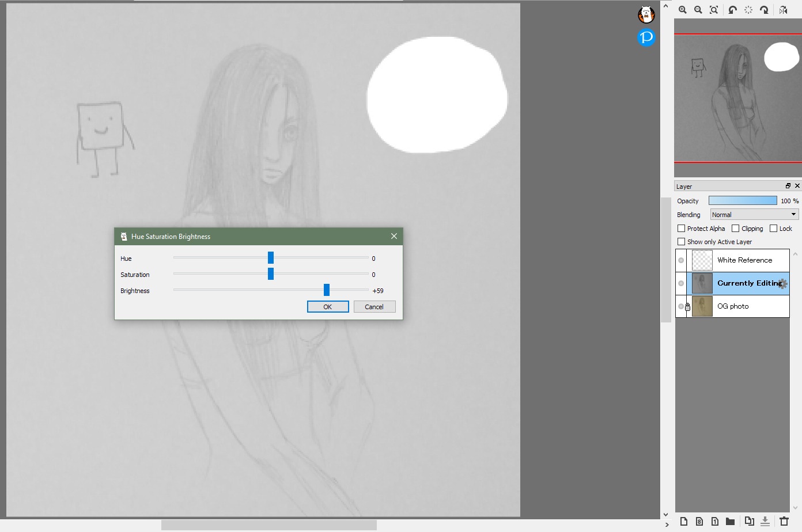The width and height of the screenshot is (802, 532).
Task: Close the Layer panel
Action: pos(797,186)
